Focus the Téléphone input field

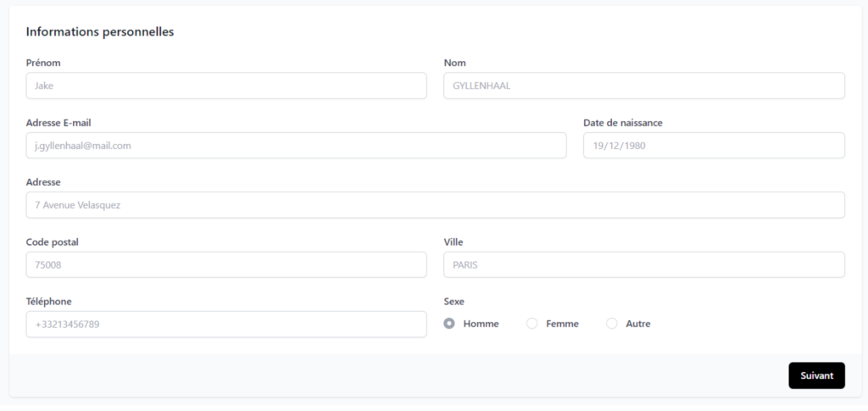(226, 325)
